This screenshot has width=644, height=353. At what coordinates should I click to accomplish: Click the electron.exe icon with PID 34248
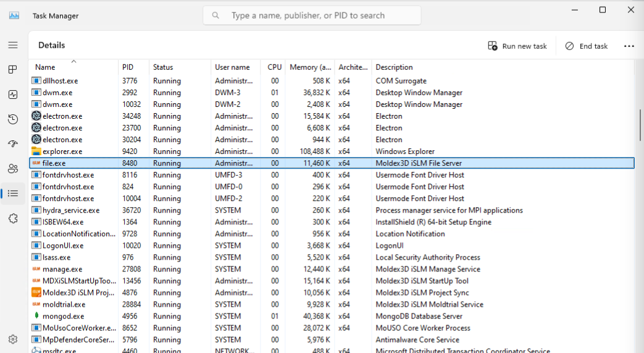[x=36, y=116]
